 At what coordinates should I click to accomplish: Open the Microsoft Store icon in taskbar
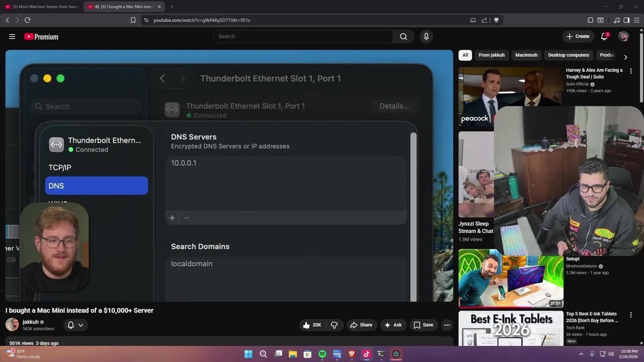point(307,354)
